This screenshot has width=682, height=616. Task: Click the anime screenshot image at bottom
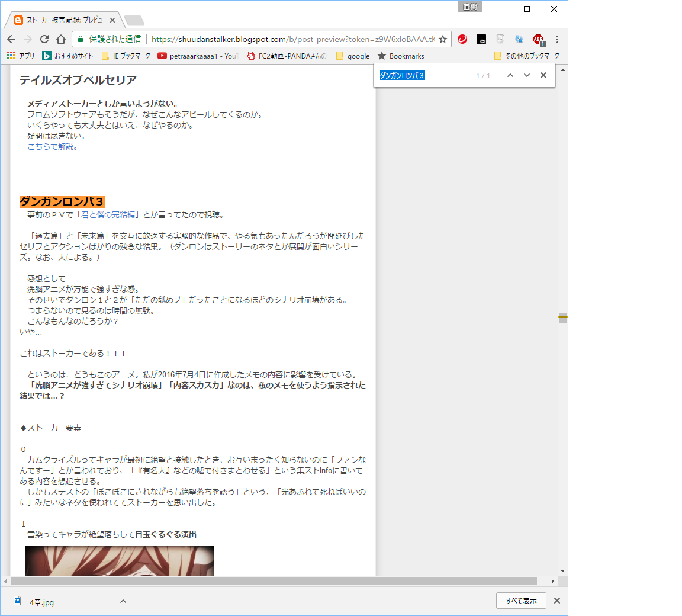point(120,561)
